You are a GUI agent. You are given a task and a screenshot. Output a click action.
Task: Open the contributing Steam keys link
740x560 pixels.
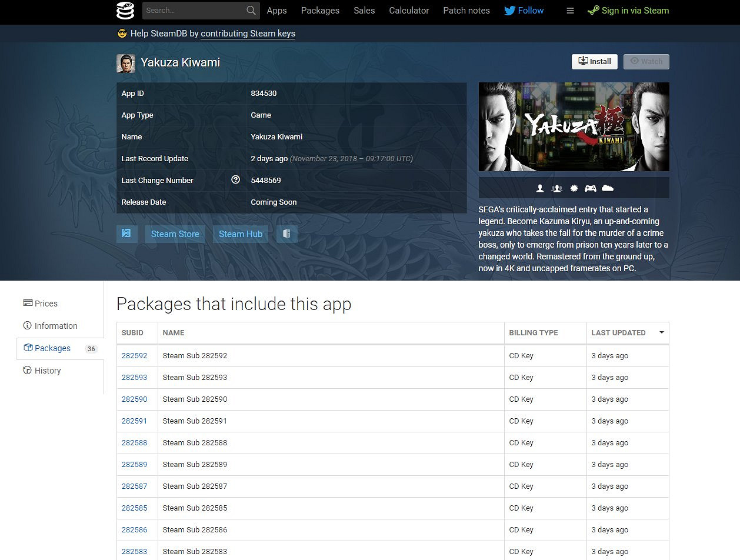(x=248, y=34)
